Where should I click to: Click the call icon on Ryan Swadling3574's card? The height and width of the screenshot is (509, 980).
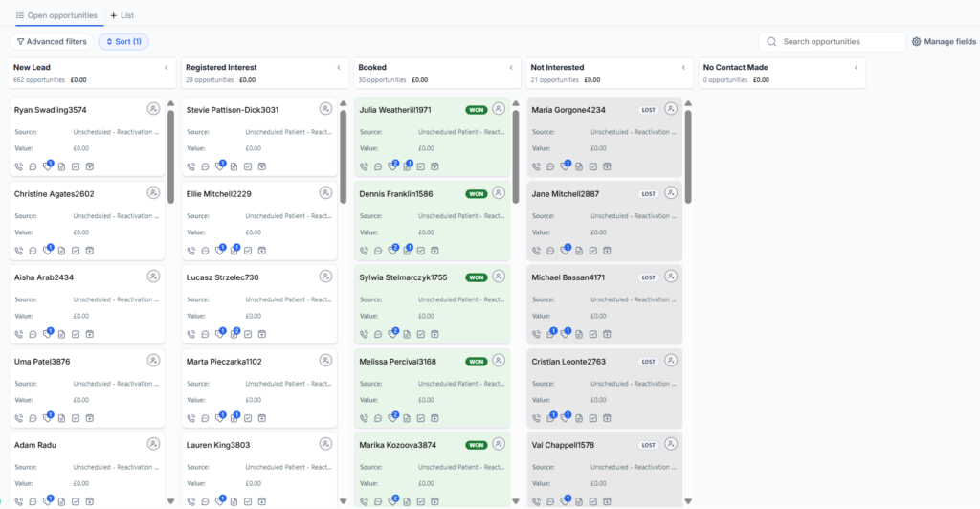pyautogui.click(x=19, y=166)
